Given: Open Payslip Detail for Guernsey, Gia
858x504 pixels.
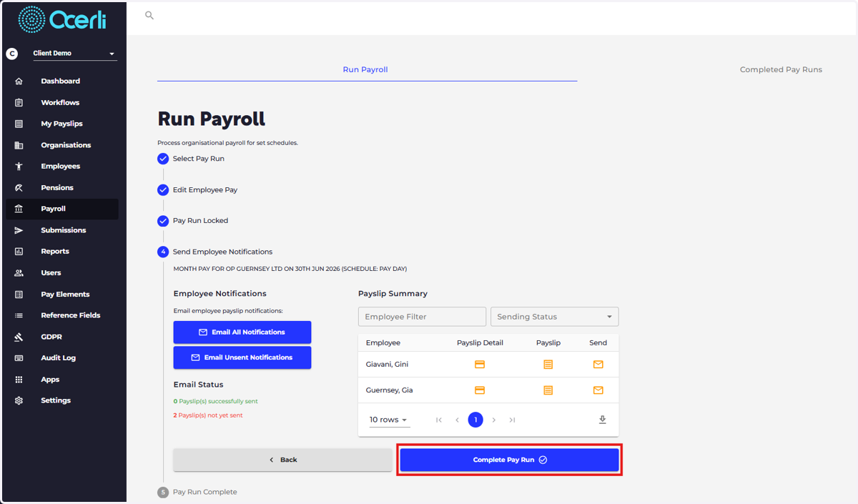Looking at the screenshot, I should (x=480, y=390).
